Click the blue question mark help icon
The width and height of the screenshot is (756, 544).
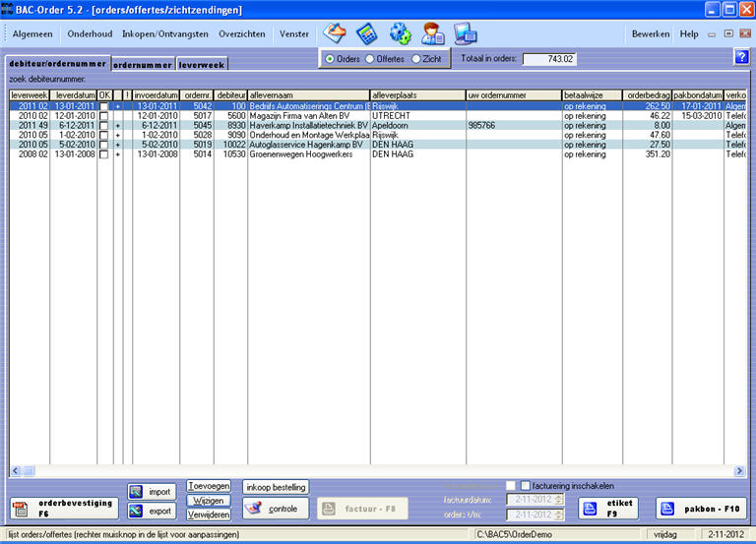(x=741, y=57)
